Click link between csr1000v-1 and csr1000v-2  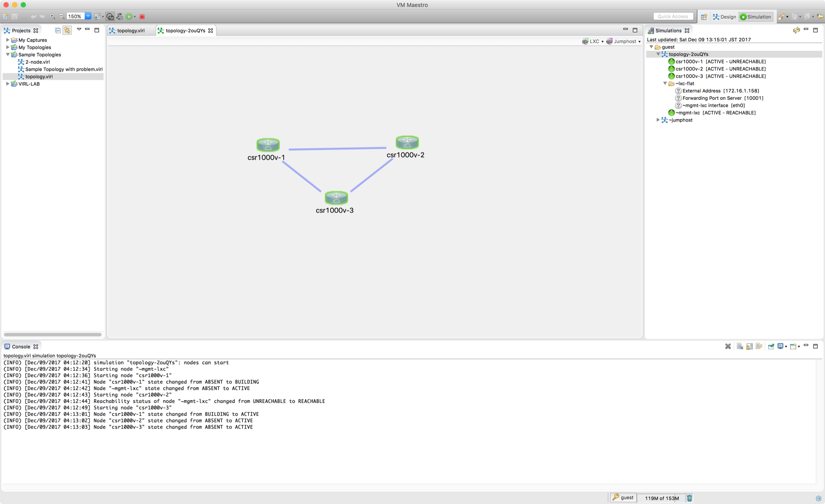(338, 149)
